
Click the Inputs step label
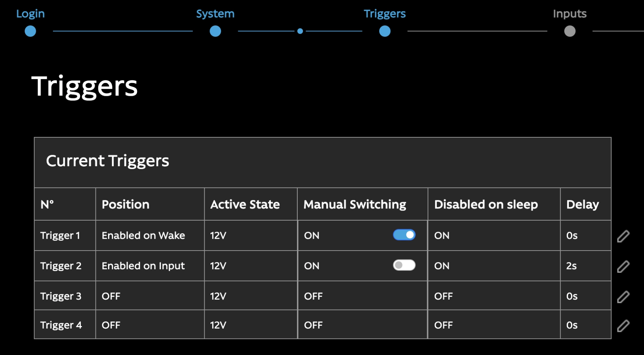[570, 14]
